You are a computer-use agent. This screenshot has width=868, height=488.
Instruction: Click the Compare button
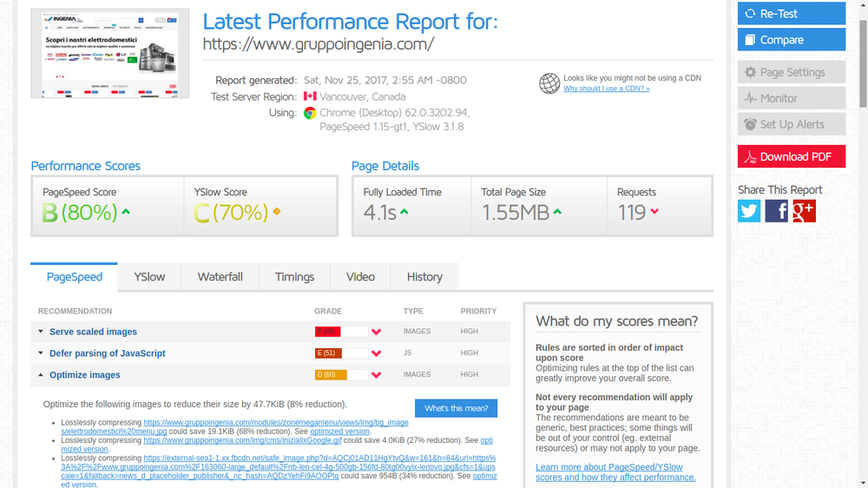[x=791, y=40]
